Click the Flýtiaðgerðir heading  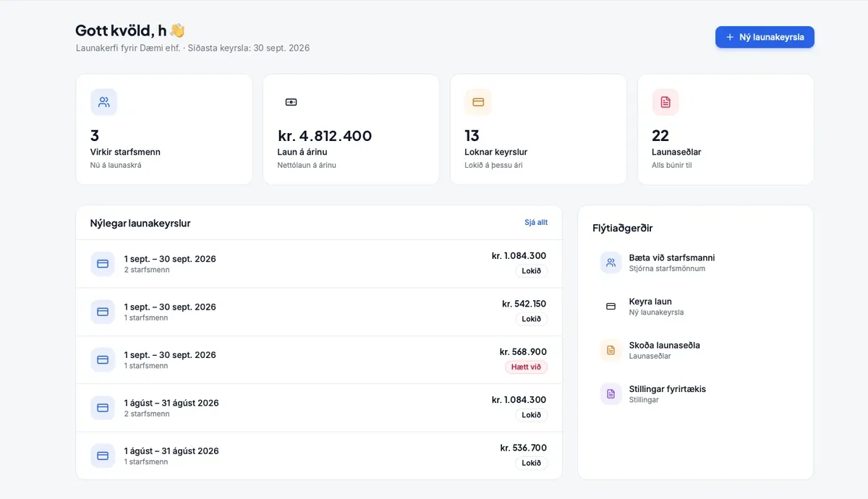click(x=623, y=228)
